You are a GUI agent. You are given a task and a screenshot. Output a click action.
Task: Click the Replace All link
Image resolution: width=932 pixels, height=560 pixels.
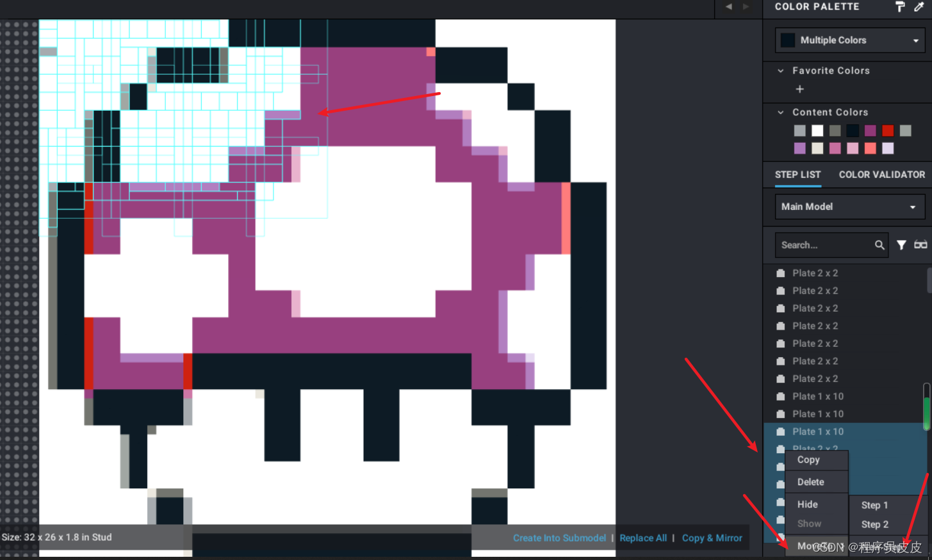(643, 538)
